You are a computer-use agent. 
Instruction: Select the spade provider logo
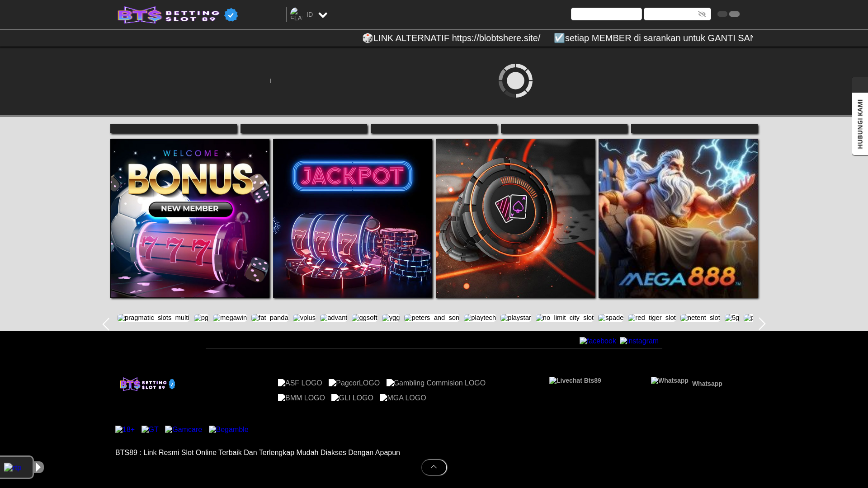[x=611, y=318]
